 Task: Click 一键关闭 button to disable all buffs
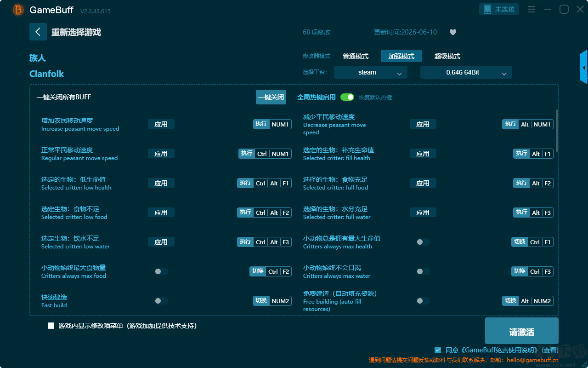271,97
